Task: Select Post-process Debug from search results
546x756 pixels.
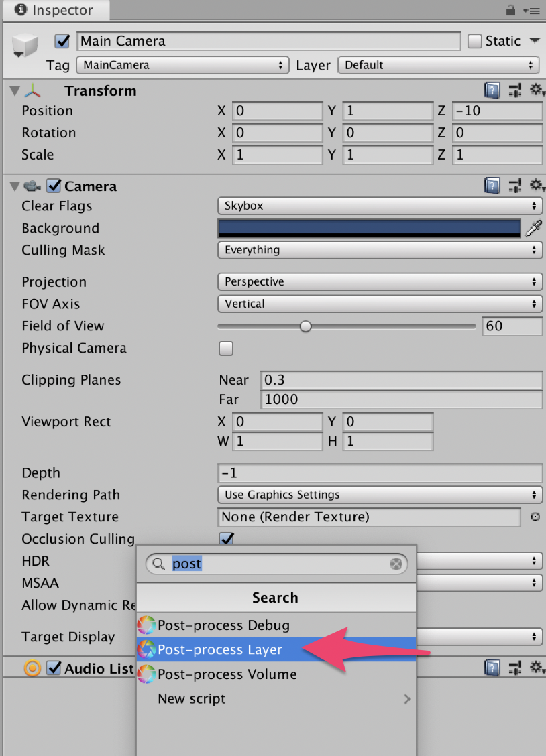Action: 276,625
